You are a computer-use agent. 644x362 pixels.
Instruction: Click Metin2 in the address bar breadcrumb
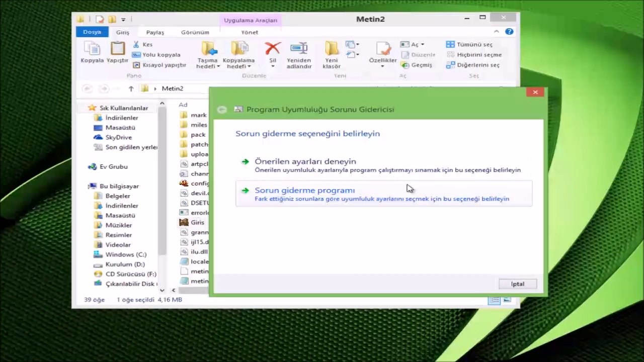pyautogui.click(x=173, y=88)
